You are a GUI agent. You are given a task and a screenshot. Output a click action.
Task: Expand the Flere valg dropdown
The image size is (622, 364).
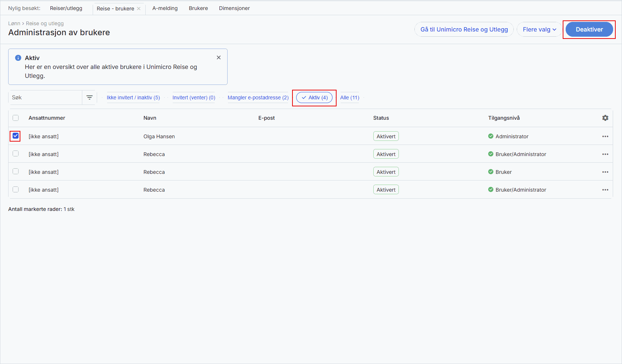click(x=539, y=29)
